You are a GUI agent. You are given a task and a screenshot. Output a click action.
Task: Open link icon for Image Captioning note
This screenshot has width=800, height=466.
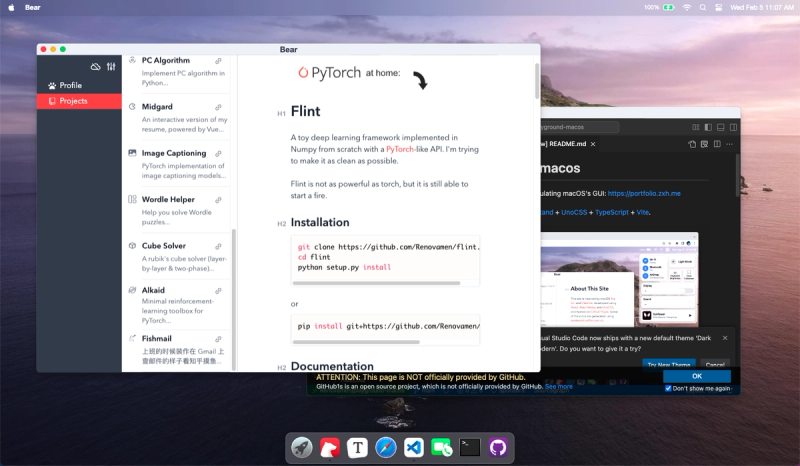tap(218, 154)
